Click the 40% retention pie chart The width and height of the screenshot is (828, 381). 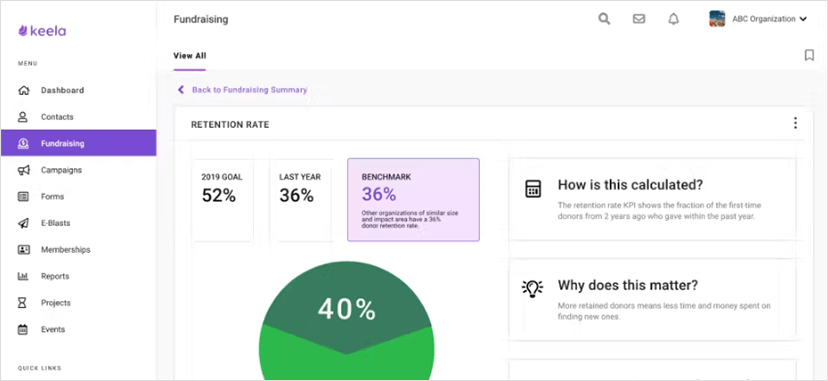pos(346,321)
